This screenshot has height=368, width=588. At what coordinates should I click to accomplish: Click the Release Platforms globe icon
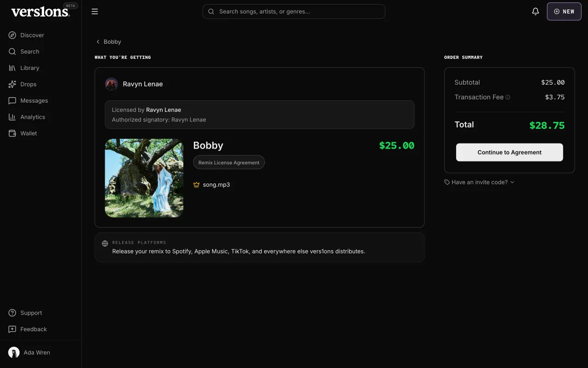[105, 244]
